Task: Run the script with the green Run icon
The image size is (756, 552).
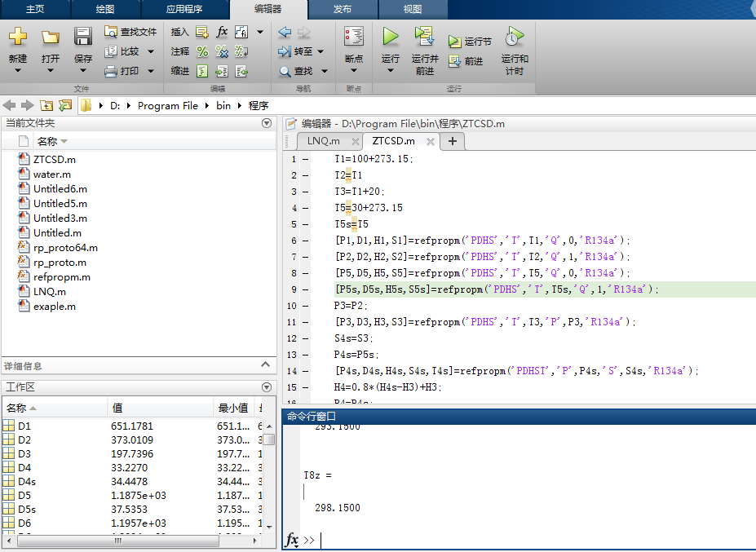Action: pos(391,38)
